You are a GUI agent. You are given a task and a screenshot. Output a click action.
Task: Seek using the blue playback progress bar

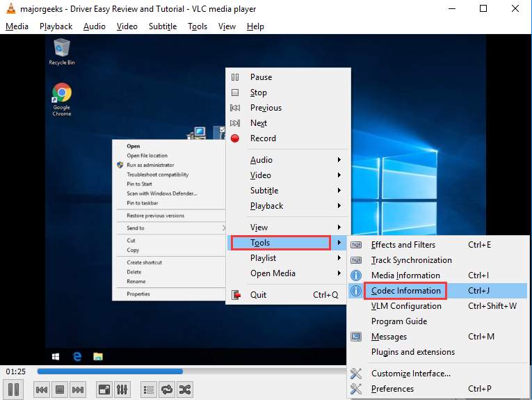pos(110,371)
